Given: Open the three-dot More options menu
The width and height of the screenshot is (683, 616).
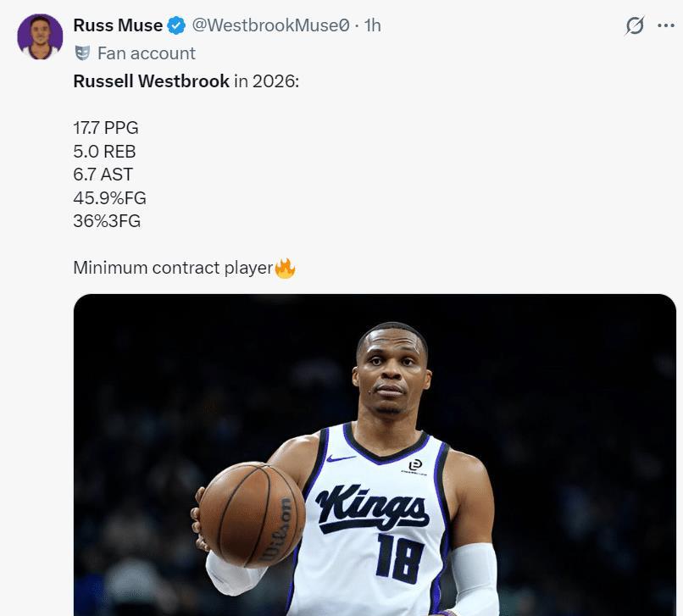Looking at the screenshot, I should (666, 26).
